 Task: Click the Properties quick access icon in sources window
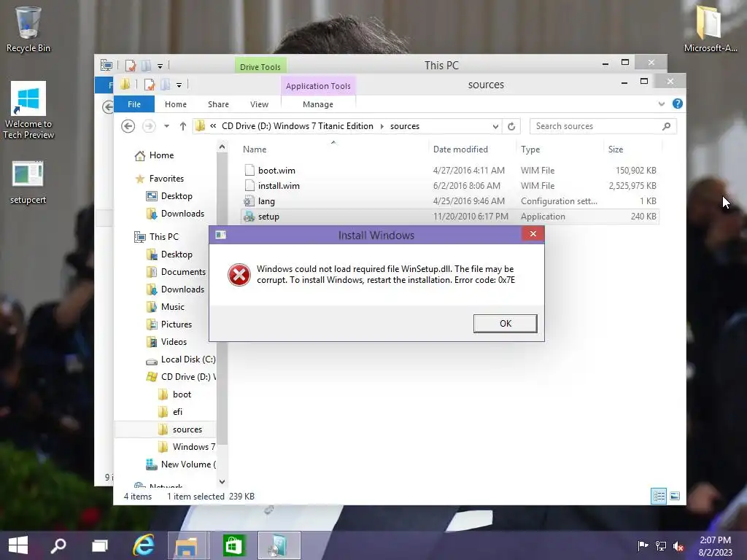point(150,85)
